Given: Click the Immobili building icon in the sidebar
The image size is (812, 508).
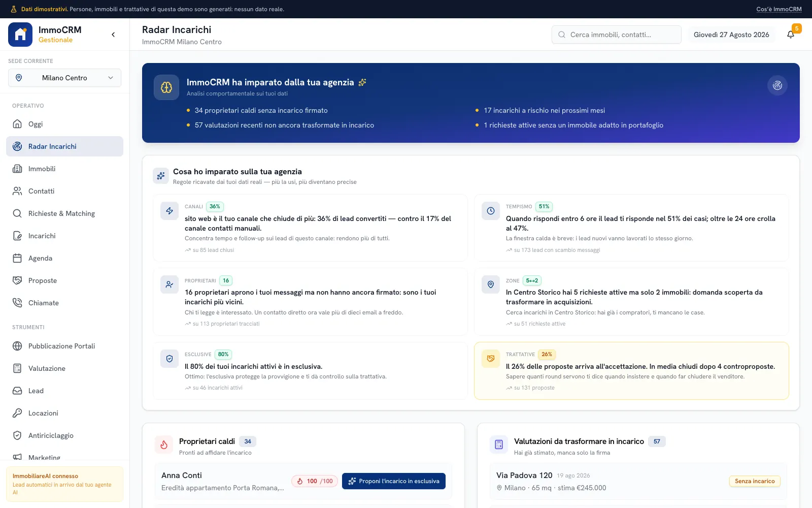Looking at the screenshot, I should tap(17, 169).
